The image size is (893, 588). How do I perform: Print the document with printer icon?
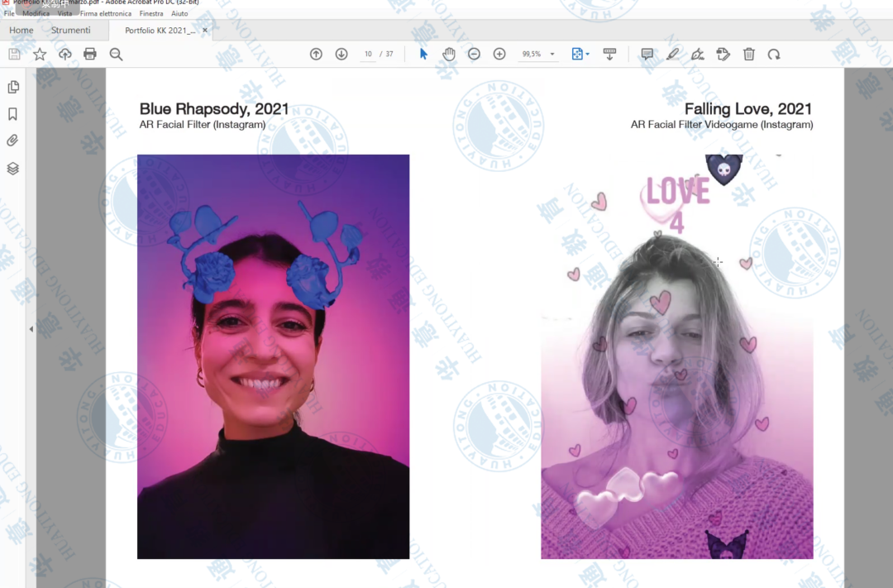90,54
